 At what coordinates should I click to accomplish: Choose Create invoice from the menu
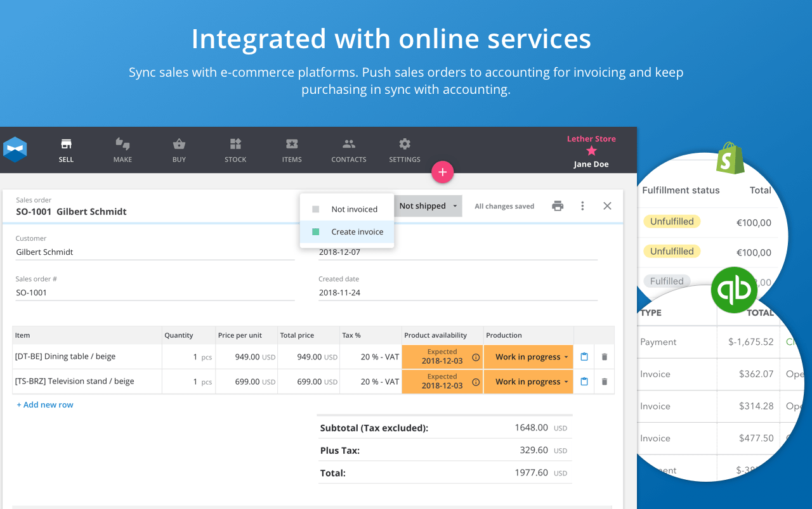[x=347, y=232]
